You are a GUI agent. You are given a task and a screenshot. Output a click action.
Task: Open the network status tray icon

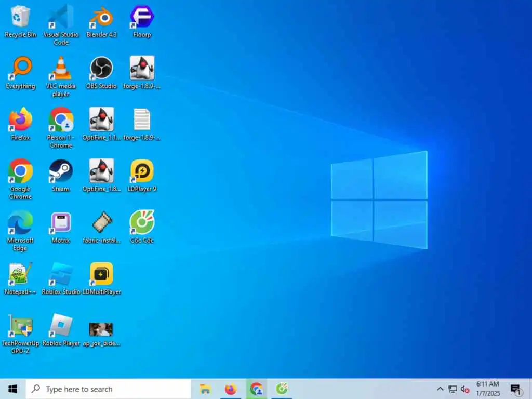point(453,389)
